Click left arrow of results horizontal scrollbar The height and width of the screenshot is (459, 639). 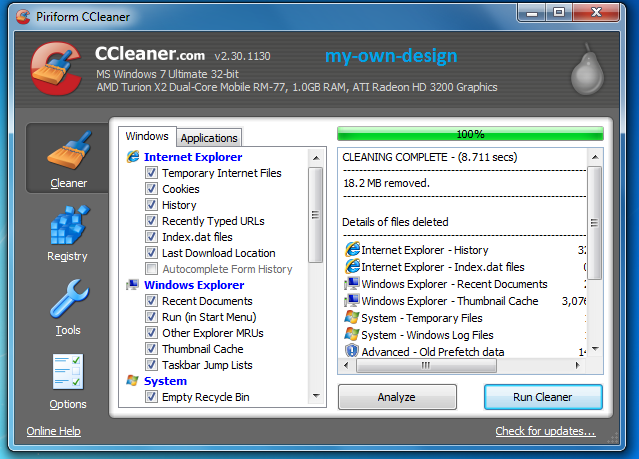point(346,365)
